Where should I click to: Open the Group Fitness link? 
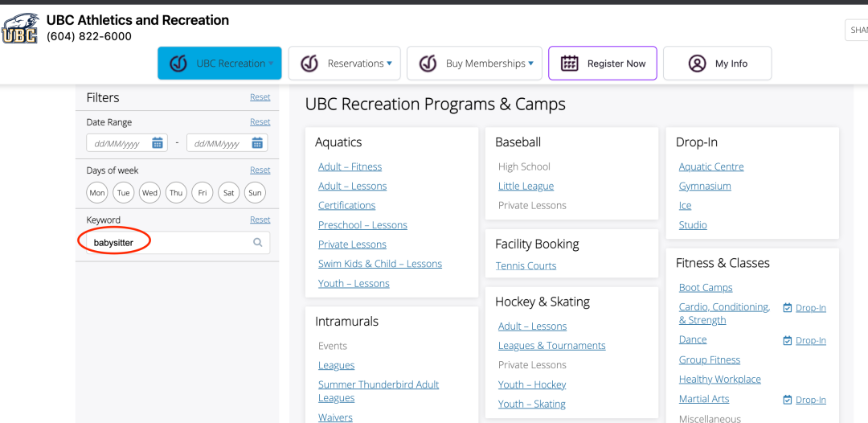pyautogui.click(x=710, y=360)
